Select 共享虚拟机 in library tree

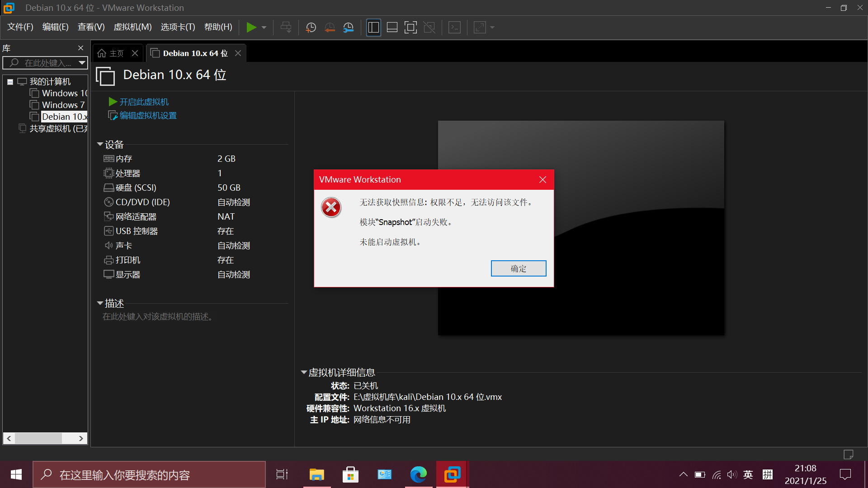tap(54, 129)
